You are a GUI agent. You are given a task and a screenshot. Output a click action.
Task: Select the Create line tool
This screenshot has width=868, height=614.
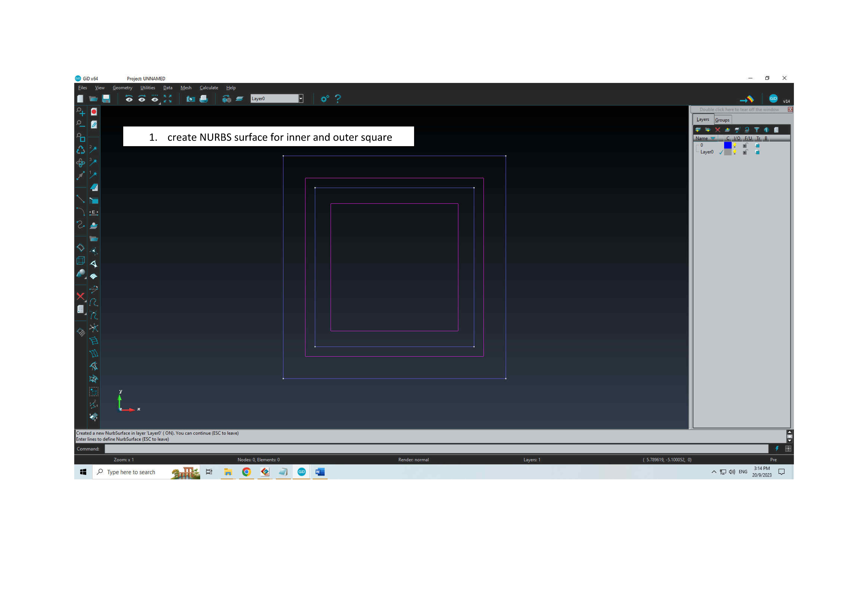point(81,199)
